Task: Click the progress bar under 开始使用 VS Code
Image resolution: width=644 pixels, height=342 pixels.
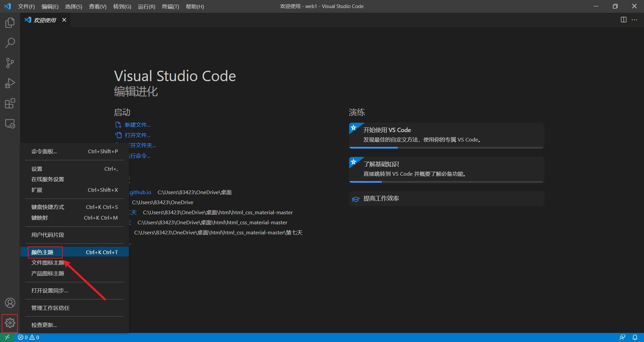Action: 446,148
